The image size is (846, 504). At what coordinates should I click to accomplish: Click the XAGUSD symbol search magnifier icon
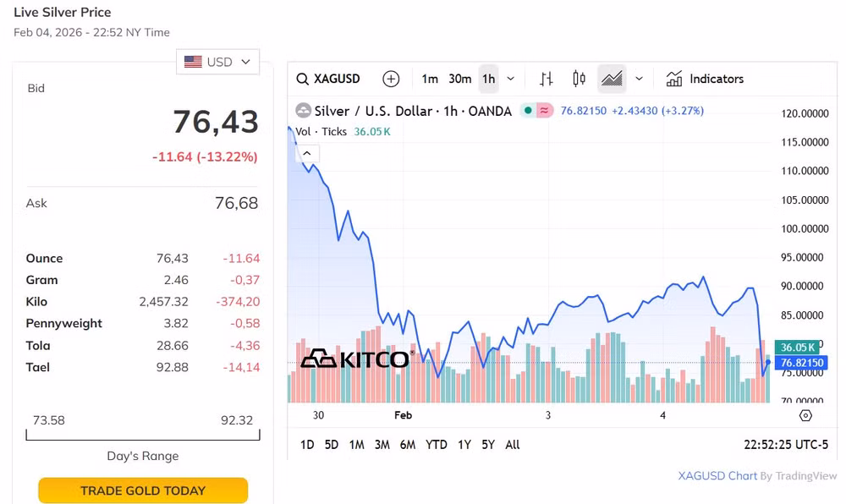(303, 79)
